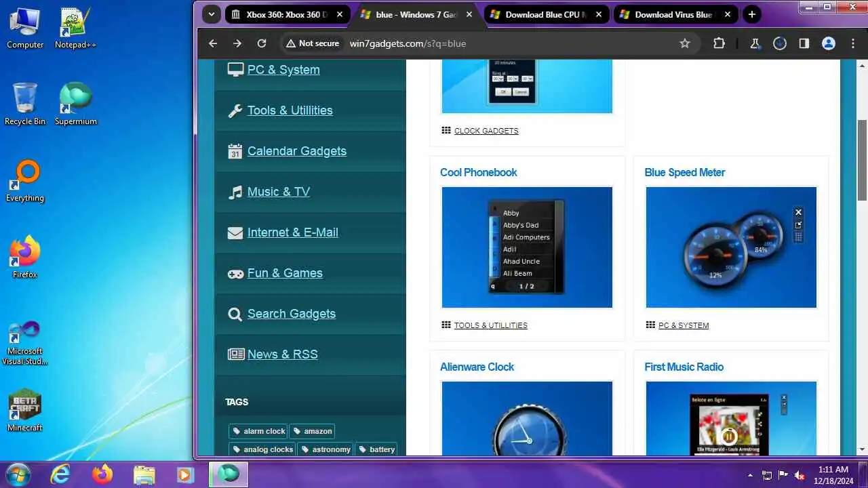Image resolution: width=868 pixels, height=488 pixels.
Task: Close the Xbox 360 tab
Action: coord(340,14)
